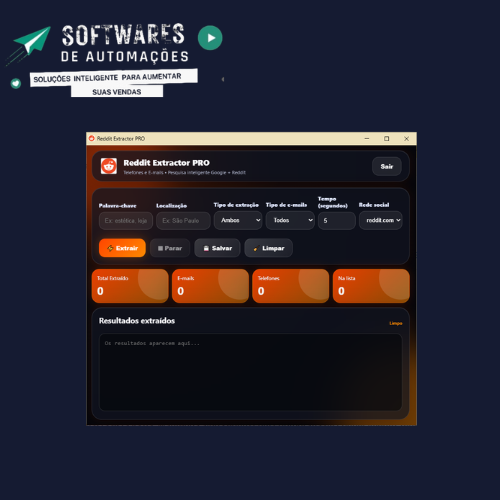Clear data with the Limpar button
The width and height of the screenshot is (500, 500).
click(x=269, y=248)
